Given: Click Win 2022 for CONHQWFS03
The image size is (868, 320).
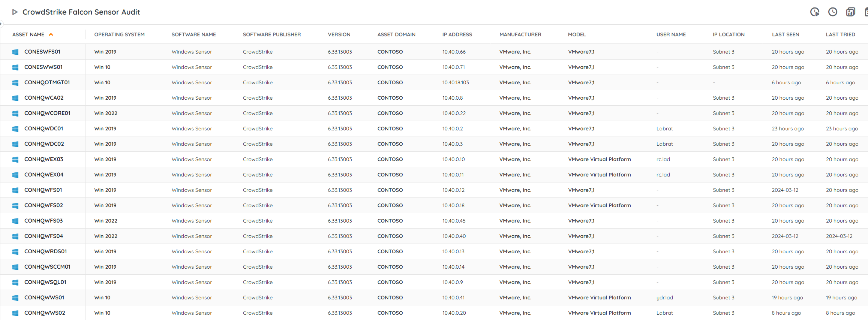Looking at the screenshot, I should (106, 221).
